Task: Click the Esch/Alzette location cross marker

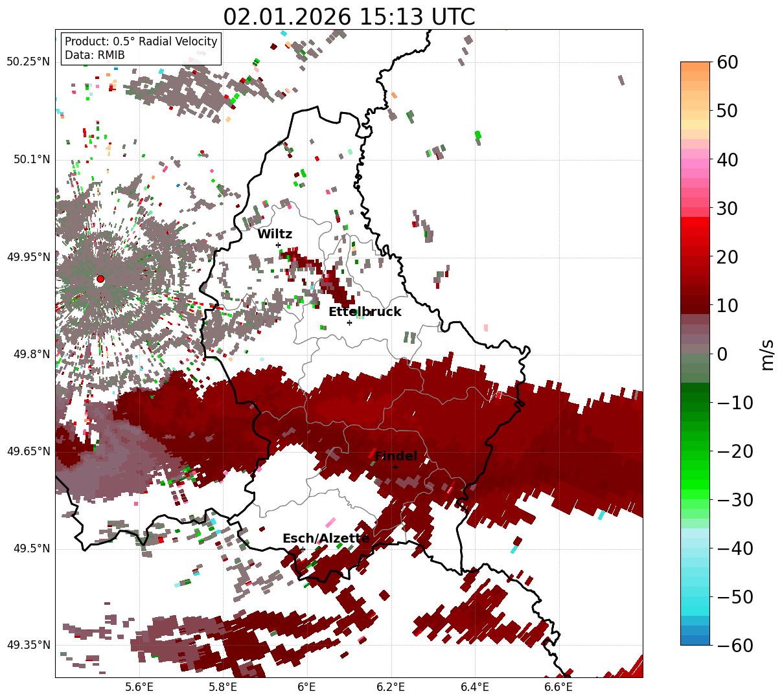Action: click(x=303, y=549)
